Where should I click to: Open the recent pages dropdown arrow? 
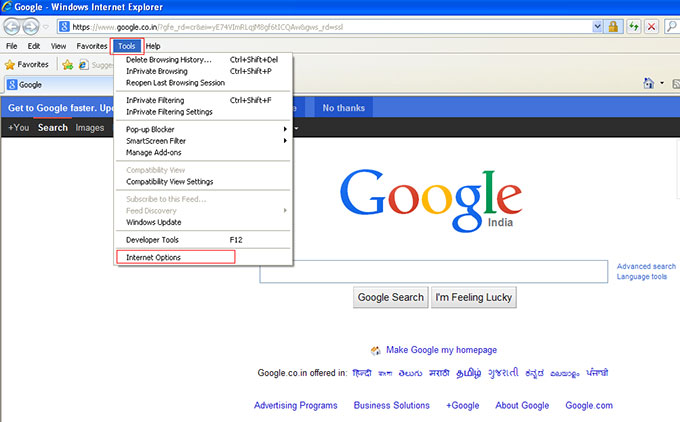click(46, 27)
